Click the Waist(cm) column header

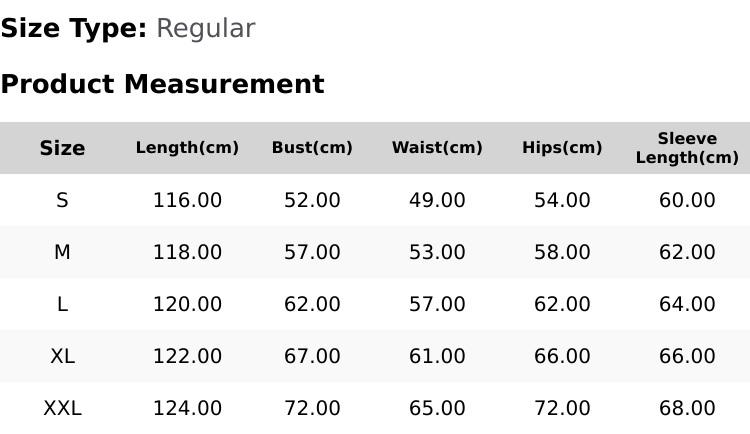pyautogui.click(x=437, y=147)
